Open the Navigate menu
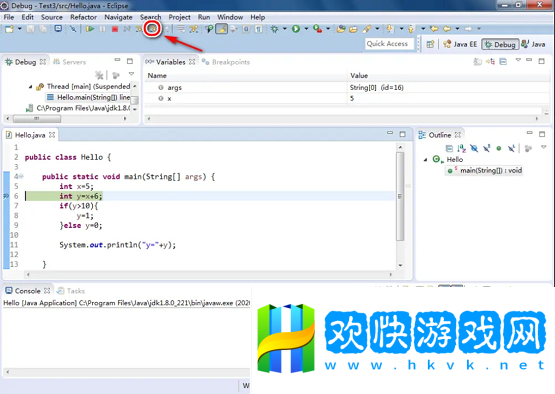This screenshot has width=555, height=394. [118, 17]
